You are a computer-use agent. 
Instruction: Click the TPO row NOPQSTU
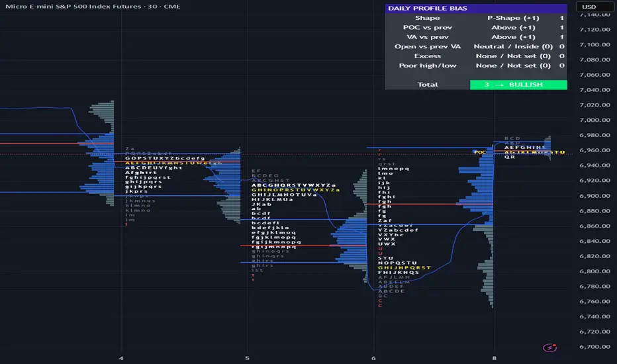(x=397, y=263)
